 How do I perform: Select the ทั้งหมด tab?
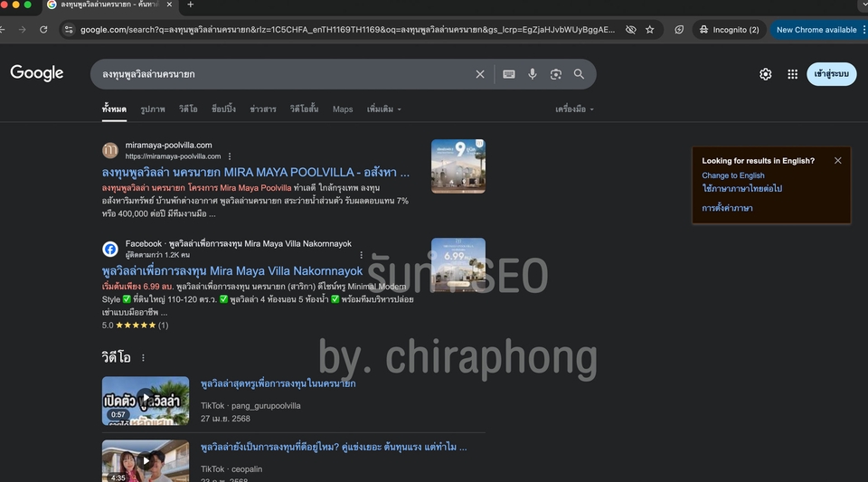pyautogui.click(x=114, y=109)
